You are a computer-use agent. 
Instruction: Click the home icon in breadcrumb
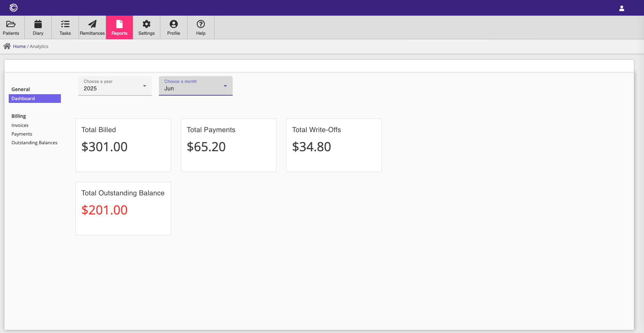coord(7,46)
